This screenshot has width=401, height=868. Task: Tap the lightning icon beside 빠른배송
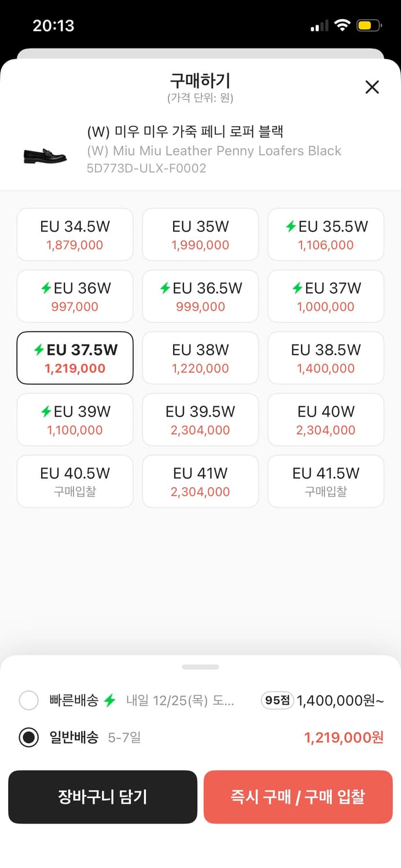coord(110,701)
